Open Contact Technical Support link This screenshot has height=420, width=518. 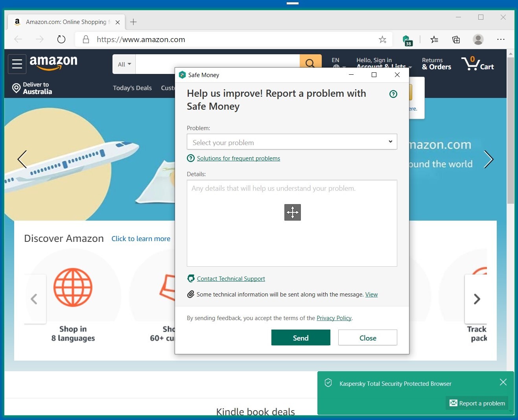231,278
